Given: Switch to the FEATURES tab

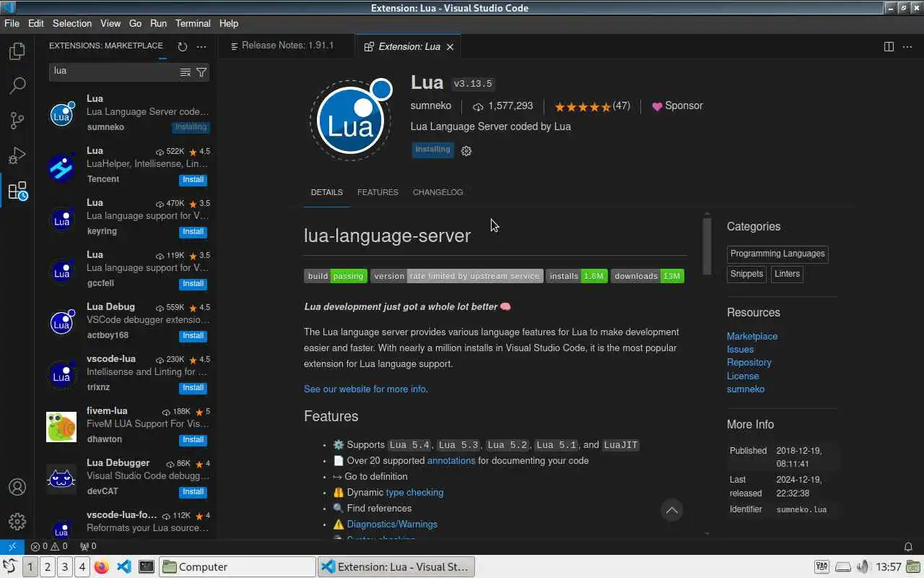Looking at the screenshot, I should [x=378, y=192].
